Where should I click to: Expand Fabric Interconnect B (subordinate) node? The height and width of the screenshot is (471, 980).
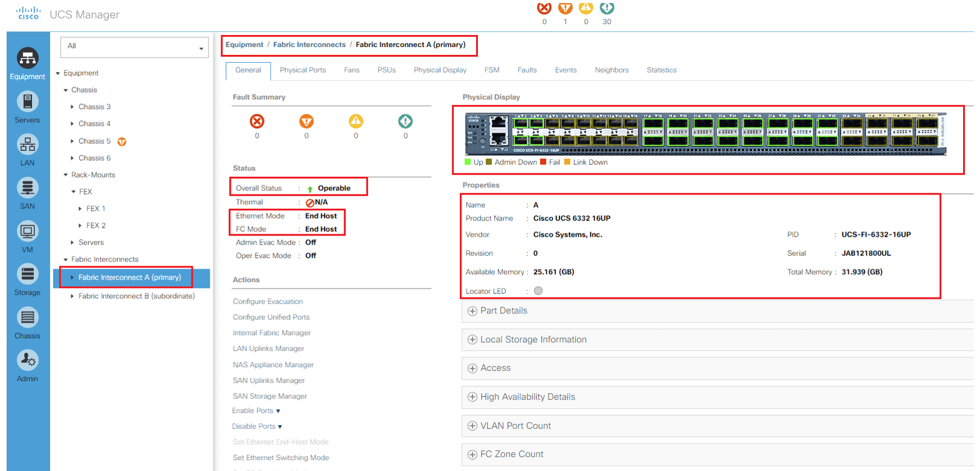[x=73, y=296]
